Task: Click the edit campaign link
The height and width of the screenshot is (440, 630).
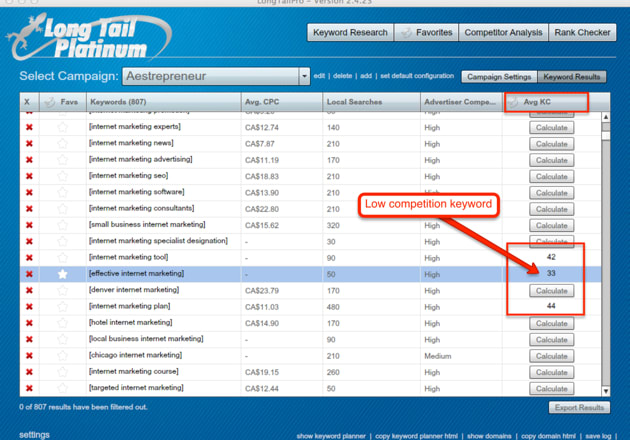Action: [x=319, y=76]
